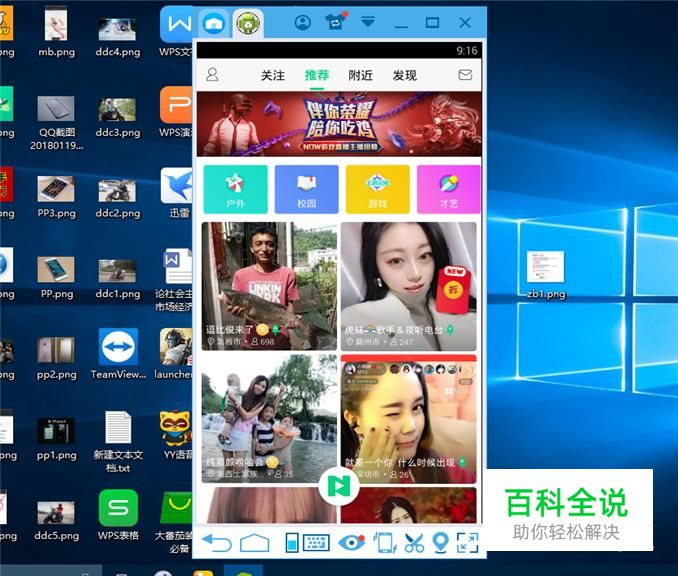678x576 pixels.
Task: Select ddc2.png desktop file
Action: (118, 198)
